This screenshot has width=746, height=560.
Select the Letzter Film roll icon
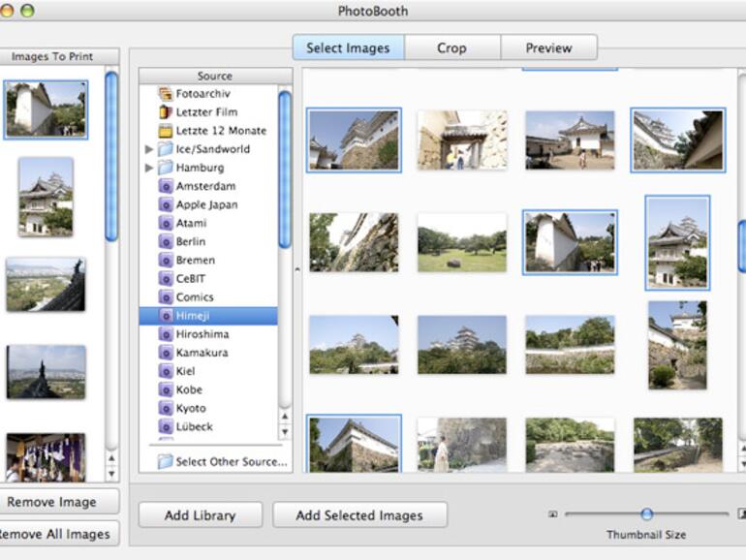pyautogui.click(x=165, y=112)
